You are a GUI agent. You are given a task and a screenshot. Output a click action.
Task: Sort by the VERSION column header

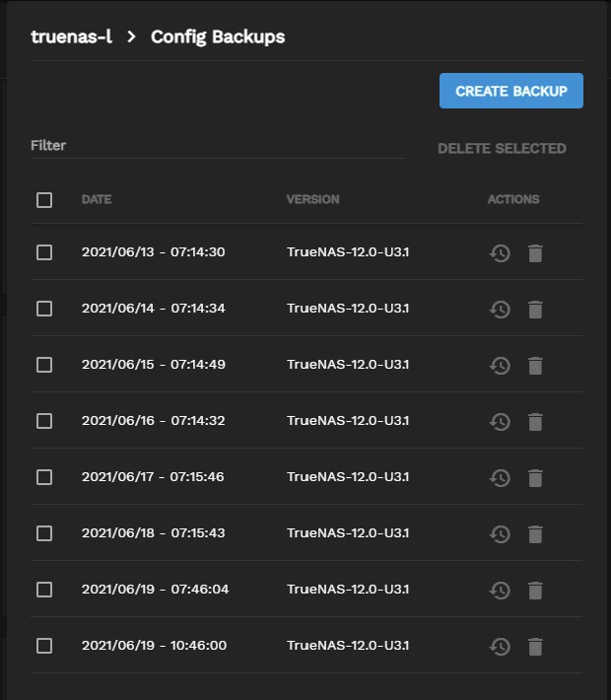pos(312,199)
